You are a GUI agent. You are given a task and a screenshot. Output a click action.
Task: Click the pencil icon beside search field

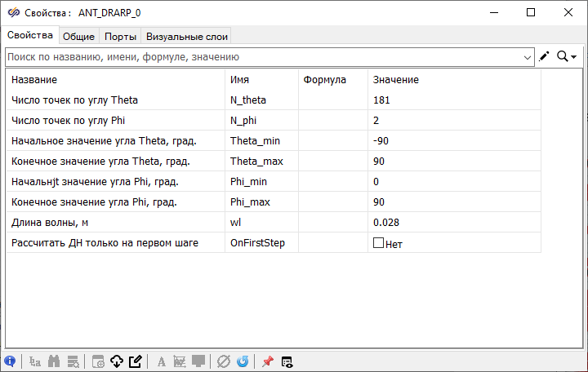(x=545, y=56)
